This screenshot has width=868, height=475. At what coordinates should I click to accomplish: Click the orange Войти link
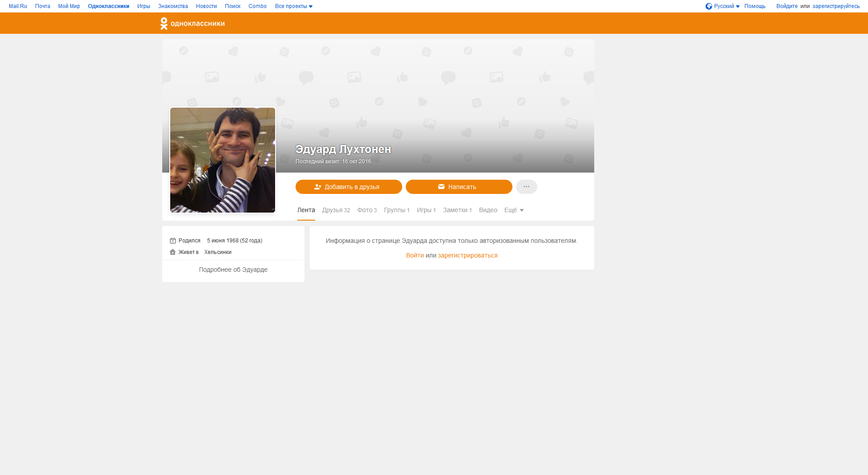click(x=415, y=256)
